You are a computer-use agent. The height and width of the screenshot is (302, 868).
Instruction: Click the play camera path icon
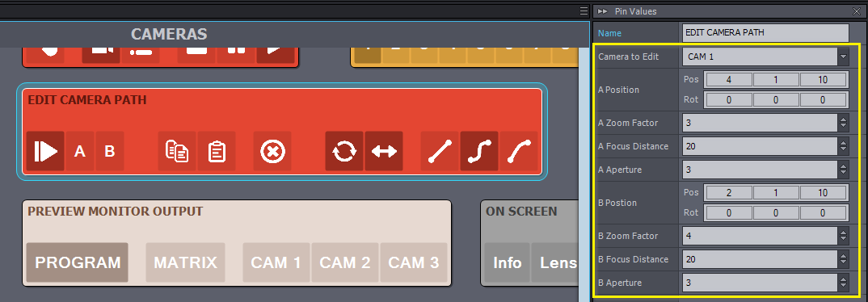tap(45, 151)
